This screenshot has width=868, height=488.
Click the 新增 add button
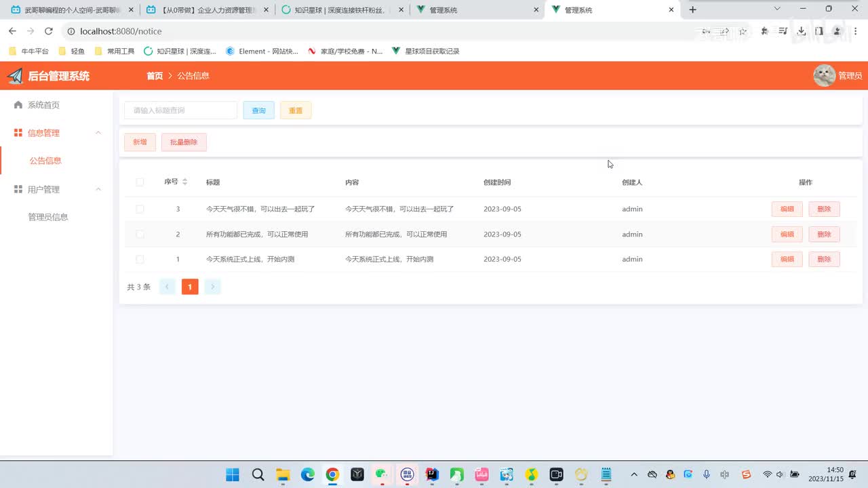pyautogui.click(x=140, y=142)
